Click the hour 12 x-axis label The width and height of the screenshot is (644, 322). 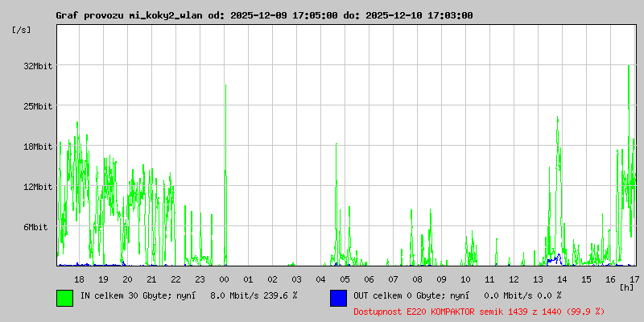pyautogui.click(x=514, y=279)
